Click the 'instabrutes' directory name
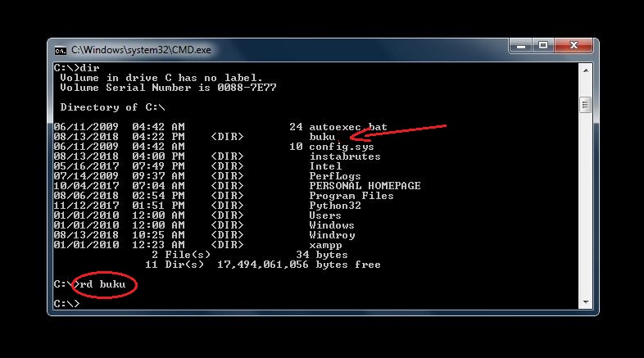This screenshot has height=358, width=644. coord(345,156)
